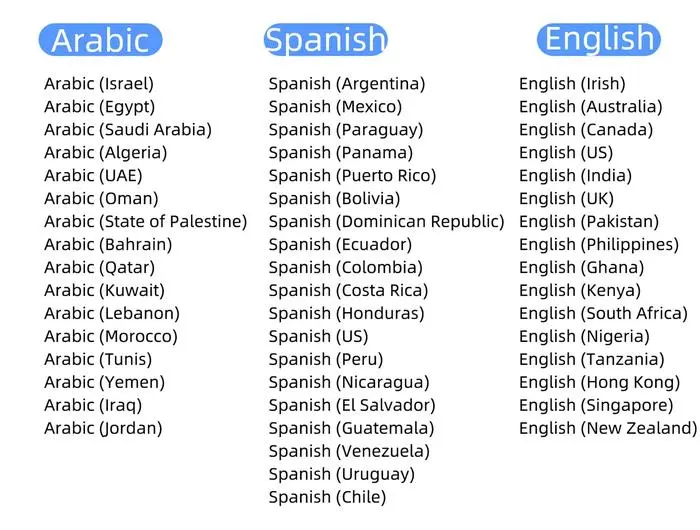The height and width of the screenshot is (530, 700).
Task: Select English (Hong Kong) entry
Action: pyautogui.click(x=599, y=383)
